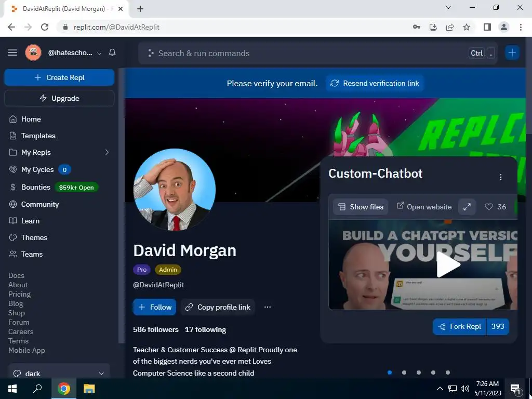View the 17 following list
532x399 pixels.
(x=205, y=329)
